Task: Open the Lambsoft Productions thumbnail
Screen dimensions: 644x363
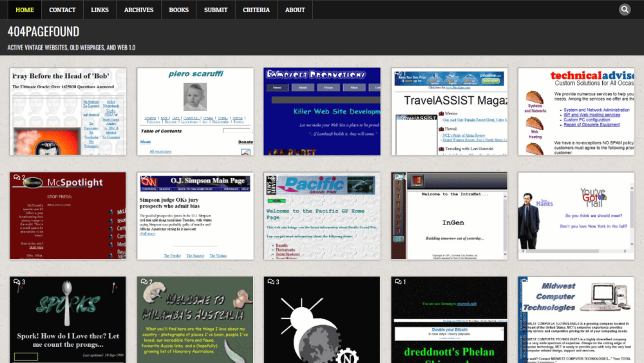Action: [x=322, y=112]
